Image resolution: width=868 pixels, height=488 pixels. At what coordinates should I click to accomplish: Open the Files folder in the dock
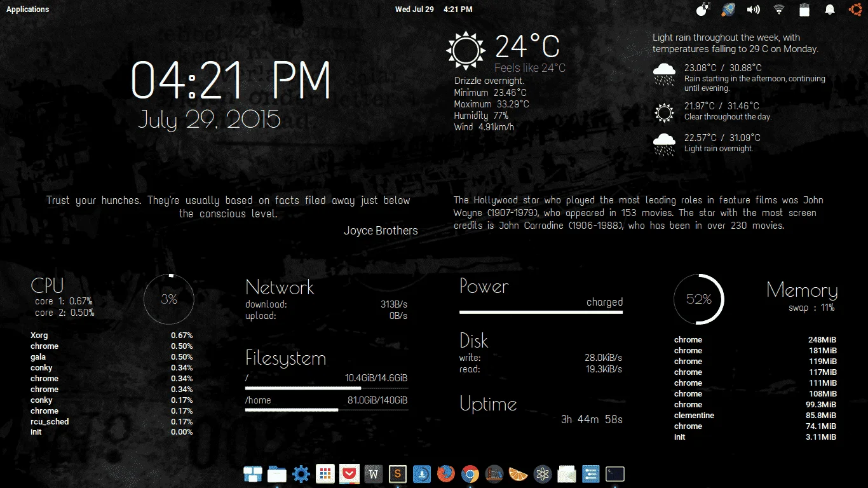[277, 474]
